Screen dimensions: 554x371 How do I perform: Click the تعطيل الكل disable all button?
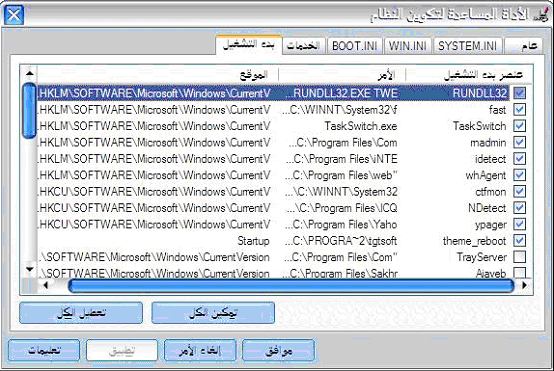(x=81, y=313)
